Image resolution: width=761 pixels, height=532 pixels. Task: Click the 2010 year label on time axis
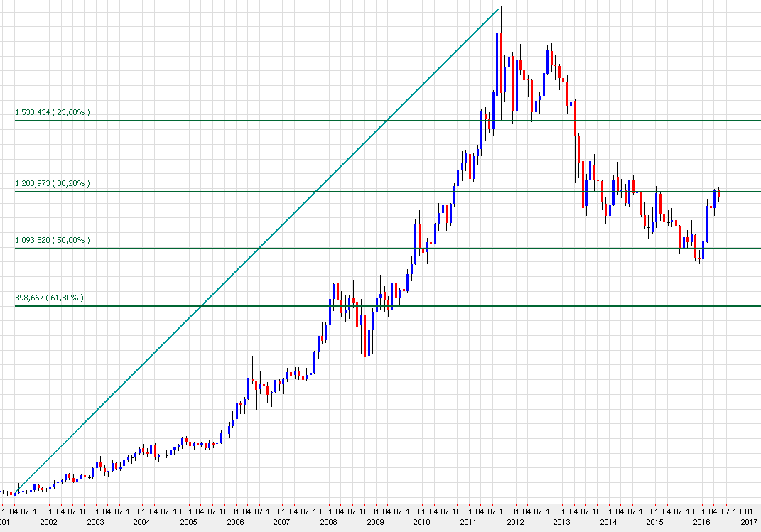(421, 522)
